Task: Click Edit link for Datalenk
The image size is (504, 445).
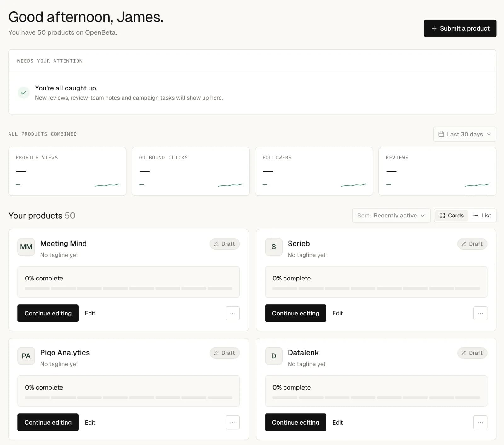Action: tap(337, 422)
